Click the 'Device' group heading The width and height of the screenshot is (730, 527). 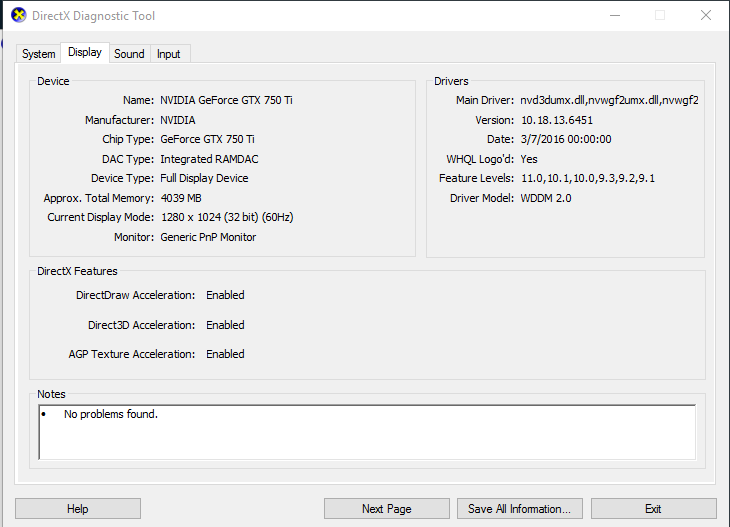53,81
